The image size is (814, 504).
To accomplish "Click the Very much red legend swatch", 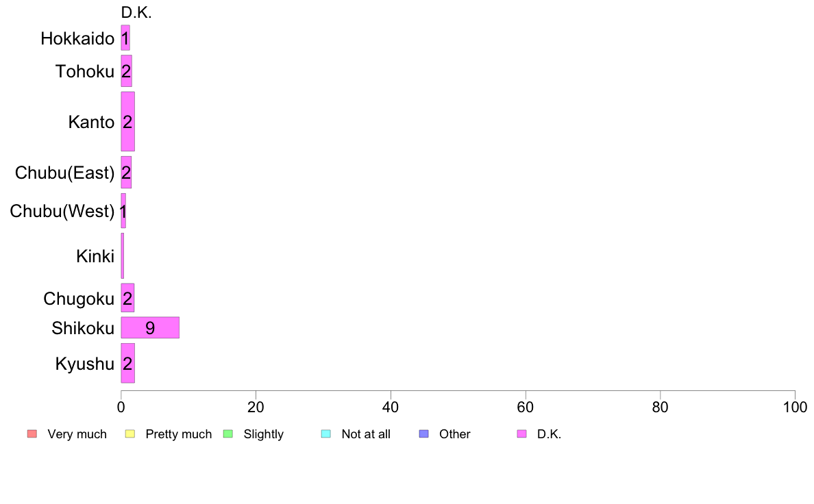I will click(32, 434).
